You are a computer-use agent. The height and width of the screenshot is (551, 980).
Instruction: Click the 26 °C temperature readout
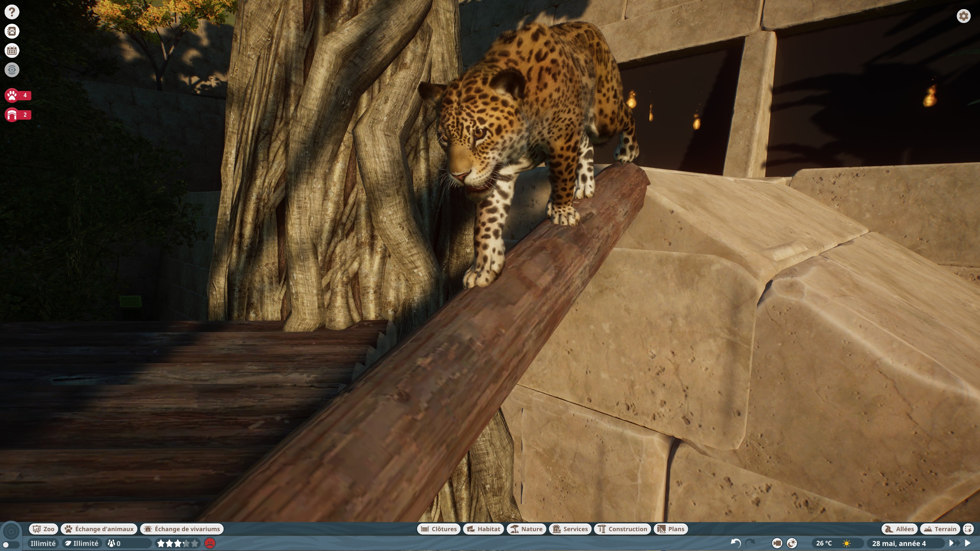point(824,543)
